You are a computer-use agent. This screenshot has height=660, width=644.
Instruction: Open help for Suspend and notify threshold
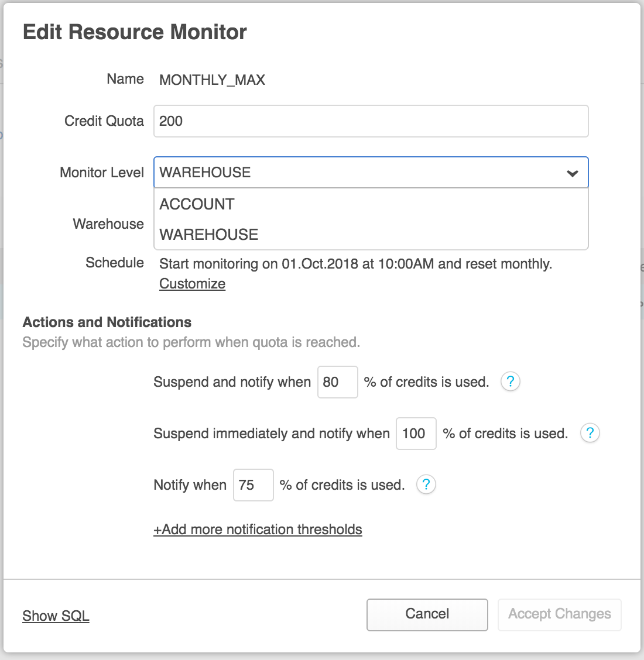[510, 381]
